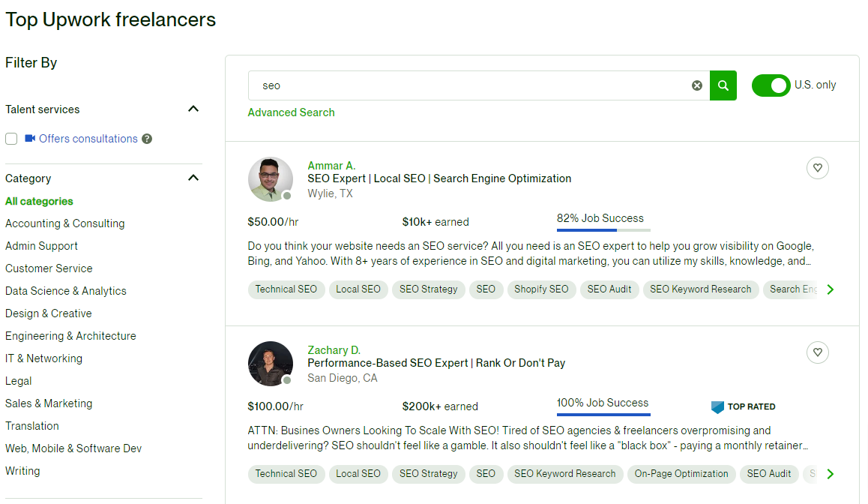This screenshot has height=504, width=868.
Task: Click the $200k+ earned text
Action: (x=440, y=406)
